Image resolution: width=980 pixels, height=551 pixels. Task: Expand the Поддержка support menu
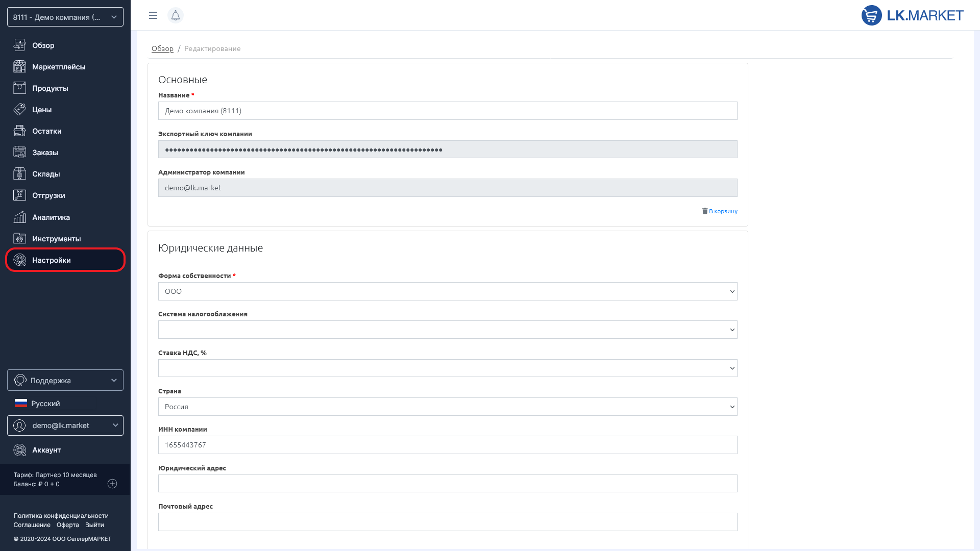click(65, 380)
